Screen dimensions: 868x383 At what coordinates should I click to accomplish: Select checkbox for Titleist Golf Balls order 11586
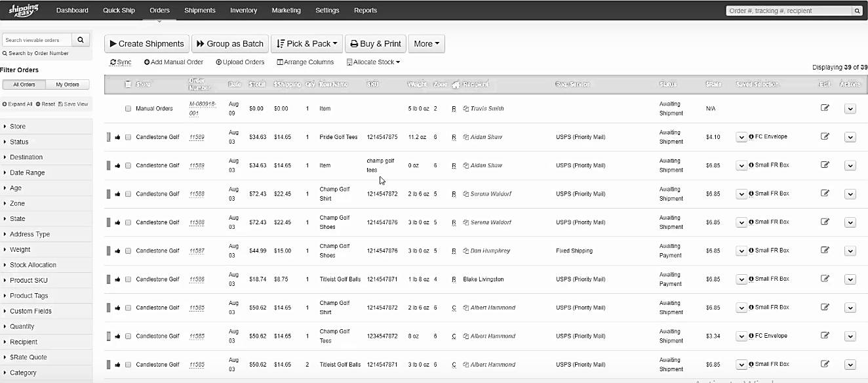(128, 279)
